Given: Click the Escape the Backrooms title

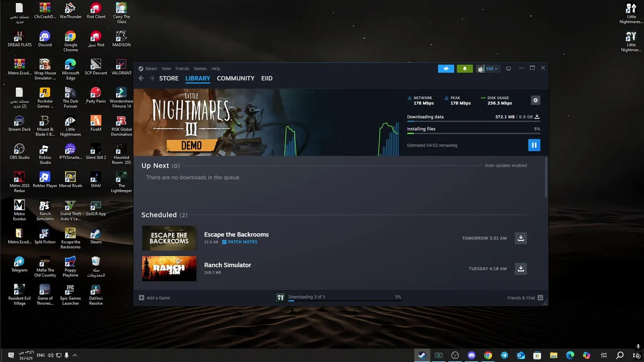Looking at the screenshot, I should pyautogui.click(x=236, y=234).
